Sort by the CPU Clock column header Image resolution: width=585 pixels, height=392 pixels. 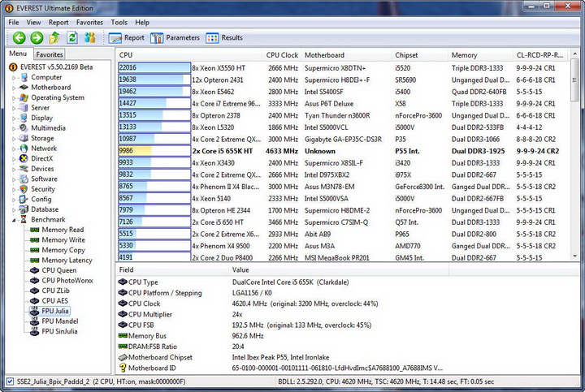click(282, 55)
